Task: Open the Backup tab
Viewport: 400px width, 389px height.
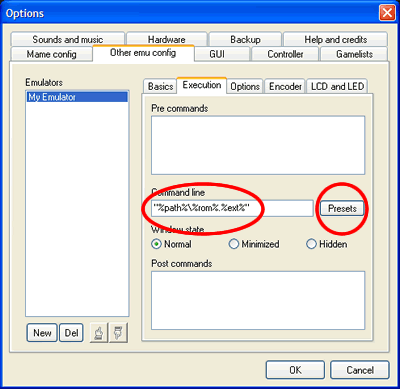Action: tap(245, 39)
